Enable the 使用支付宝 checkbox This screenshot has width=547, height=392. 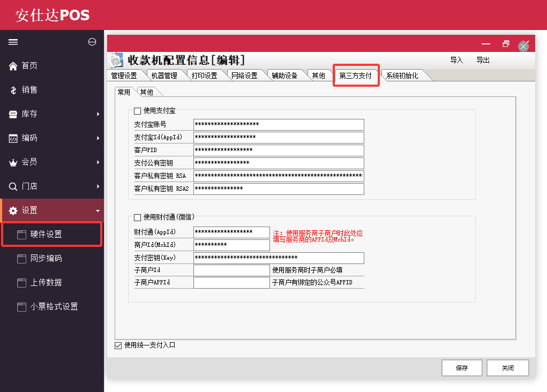138,111
